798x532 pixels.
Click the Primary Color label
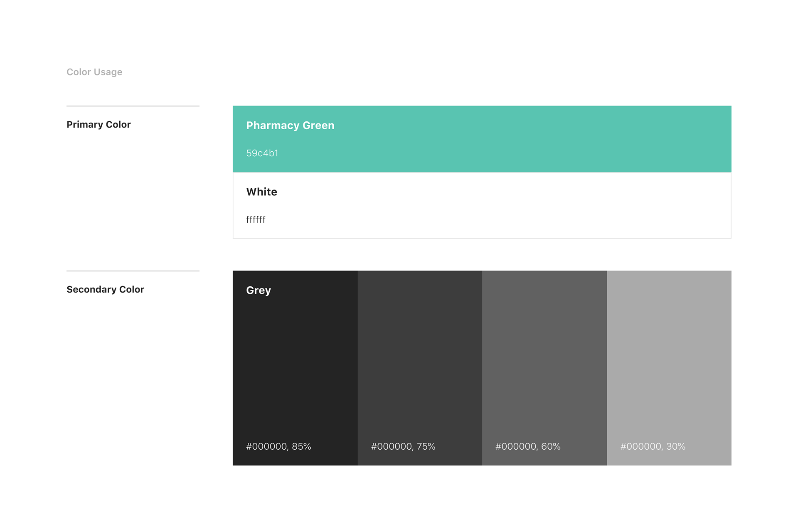click(x=99, y=124)
